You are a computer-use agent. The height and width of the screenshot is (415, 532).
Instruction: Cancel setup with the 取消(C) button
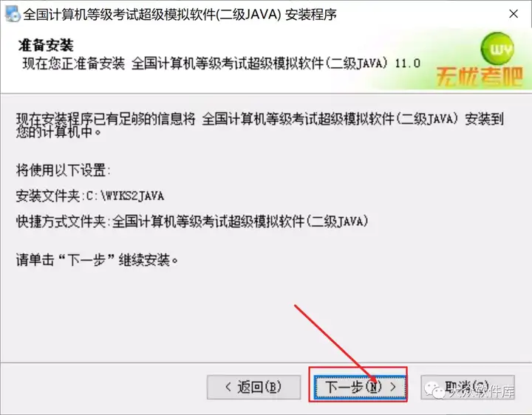(468, 387)
